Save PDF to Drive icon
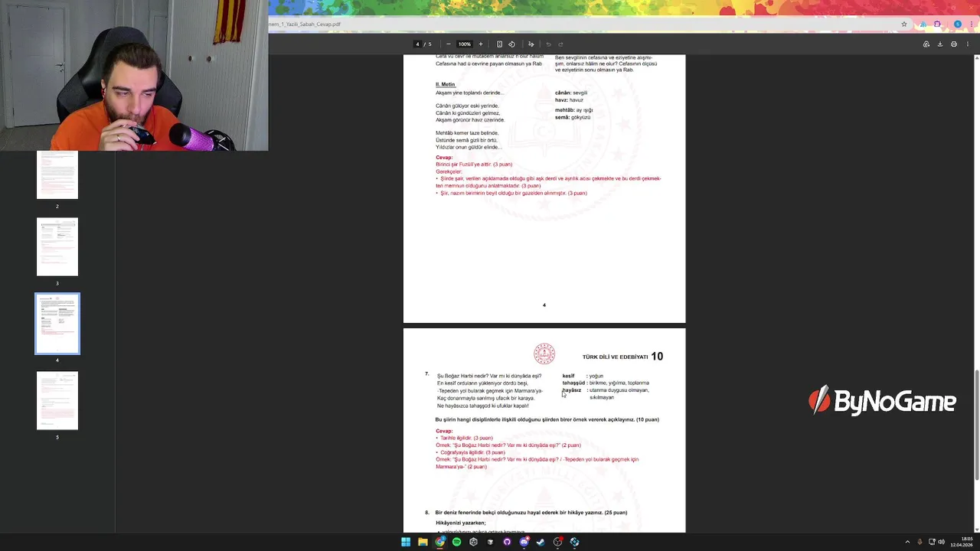Image resolution: width=980 pixels, height=551 pixels. point(926,44)
